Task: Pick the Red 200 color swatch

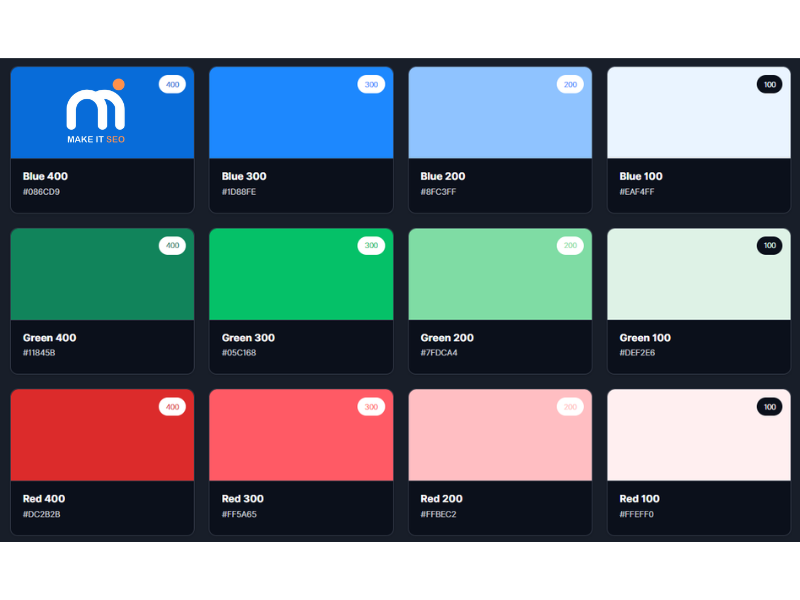Action: click(499, 441)
